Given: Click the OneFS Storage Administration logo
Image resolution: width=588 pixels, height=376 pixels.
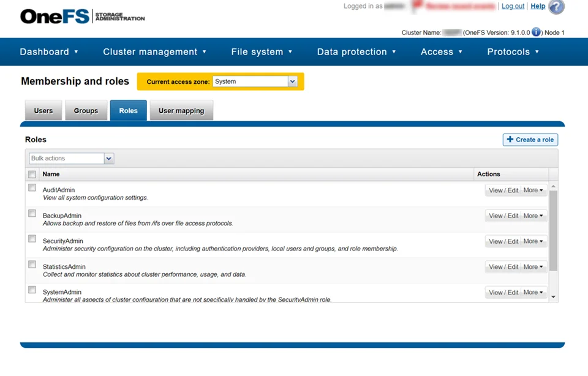Looking at the screenshot, I should [x=83, y=17].
